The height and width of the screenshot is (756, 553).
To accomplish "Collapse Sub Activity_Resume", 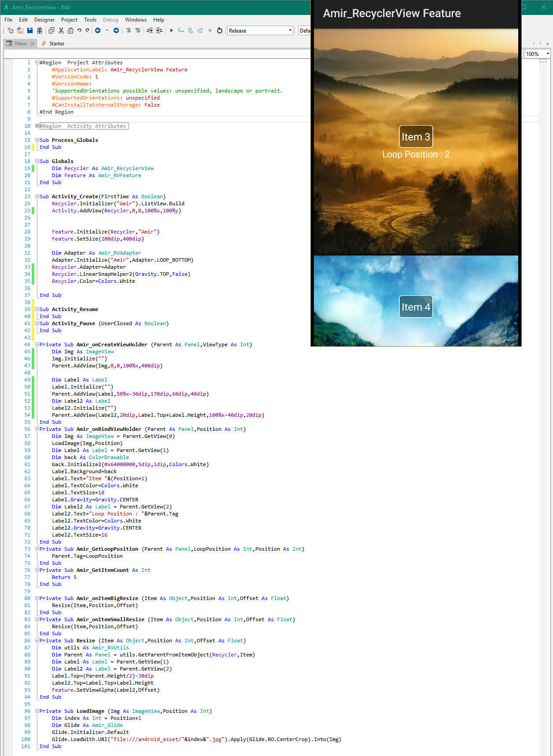I will pyautogui.click(x=37, y=309).
